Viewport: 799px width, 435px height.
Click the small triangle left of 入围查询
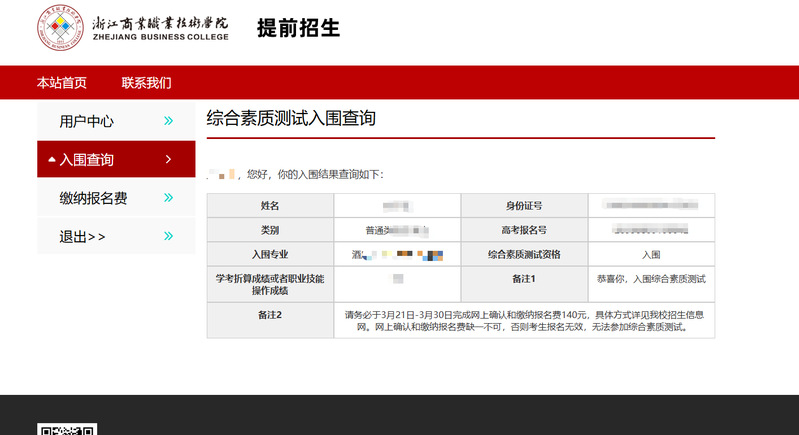(x=51, y=159)
